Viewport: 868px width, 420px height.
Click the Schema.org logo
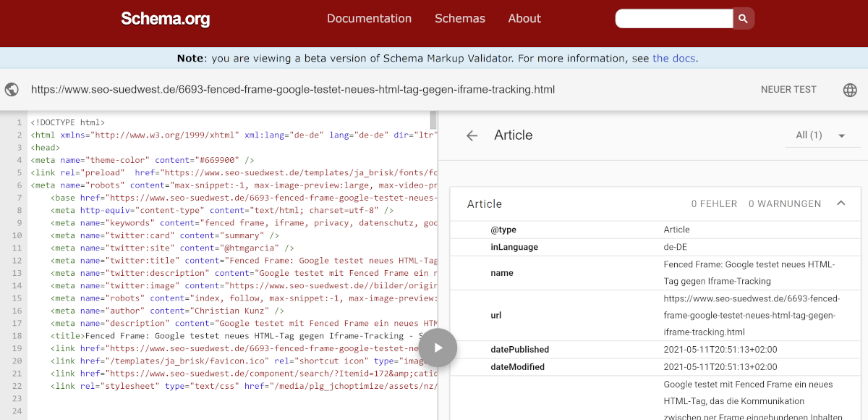point(165,19)
